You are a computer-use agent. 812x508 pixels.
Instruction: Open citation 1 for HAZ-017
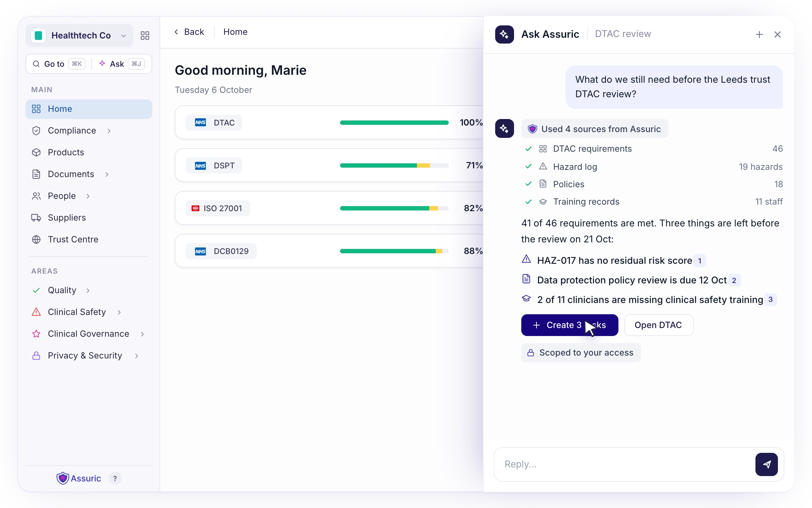tap(700, 261)
